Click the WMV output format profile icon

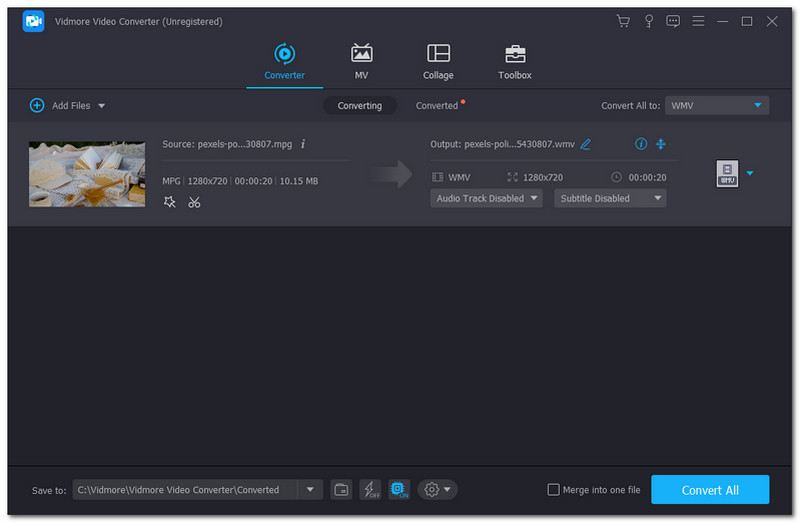click(727, 174)
